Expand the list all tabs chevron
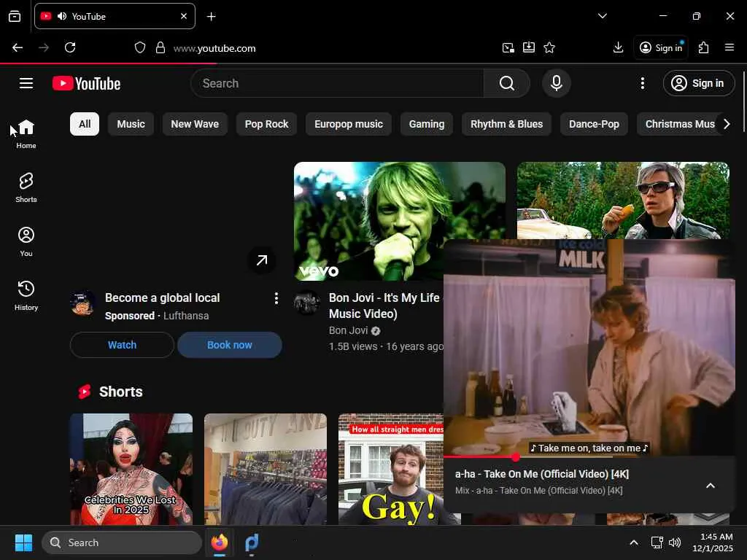The height and width of the screenshot is (560, 747). click(x=602, y=16)
